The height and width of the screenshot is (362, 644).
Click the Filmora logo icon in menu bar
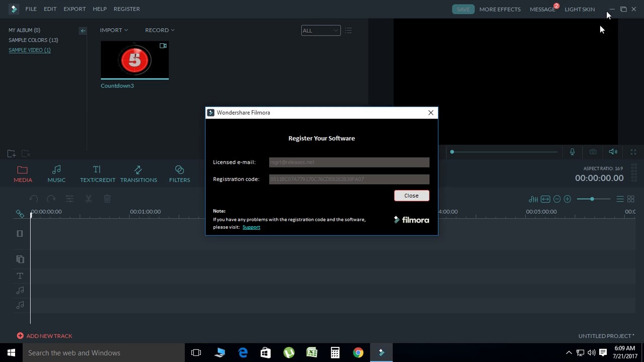[14, 9]
